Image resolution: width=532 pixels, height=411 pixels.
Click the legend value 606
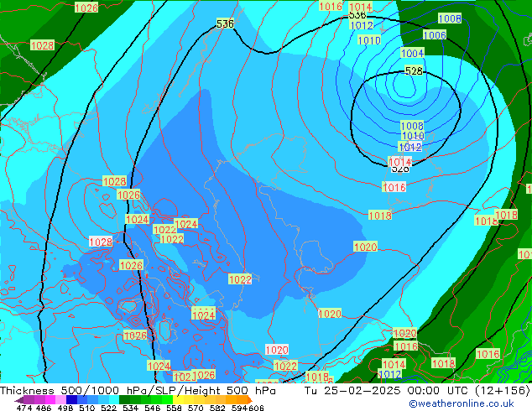[x=256, y=408]
